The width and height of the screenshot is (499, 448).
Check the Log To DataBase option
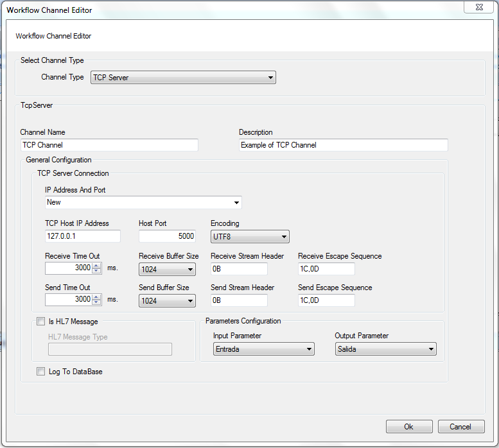(40, 372)
